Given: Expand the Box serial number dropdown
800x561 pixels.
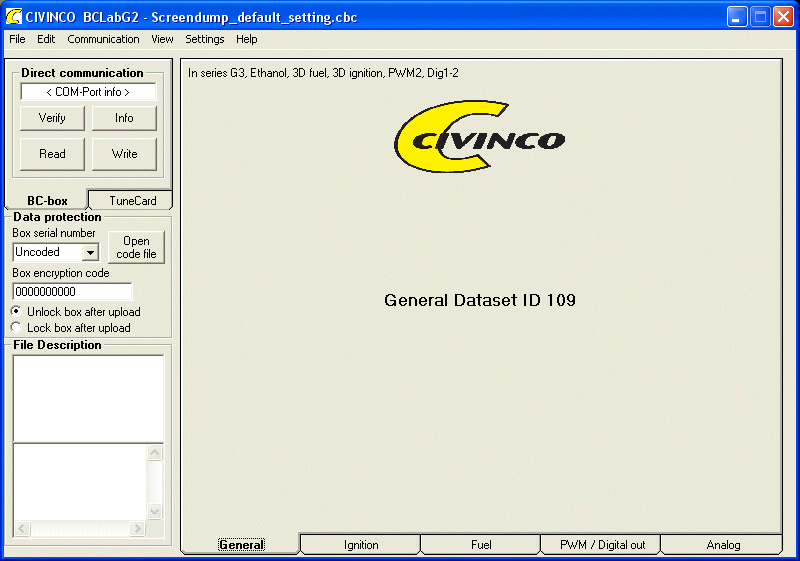Looking at the screenshot, I should pos(90,252).
